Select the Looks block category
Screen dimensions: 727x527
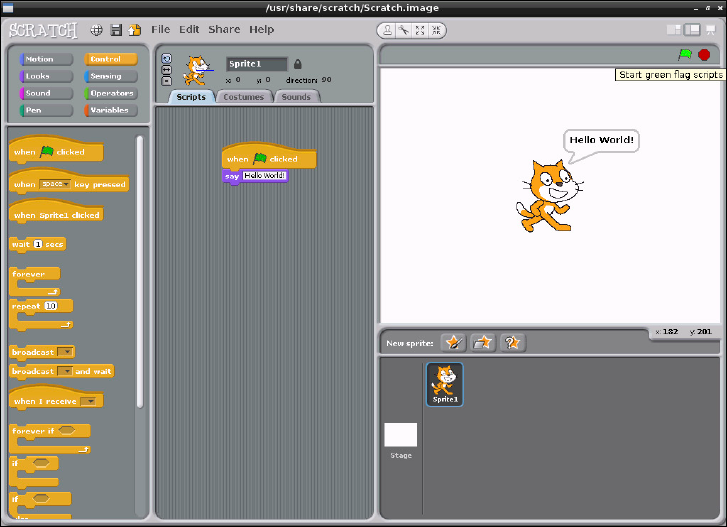(x=46, y=76)
